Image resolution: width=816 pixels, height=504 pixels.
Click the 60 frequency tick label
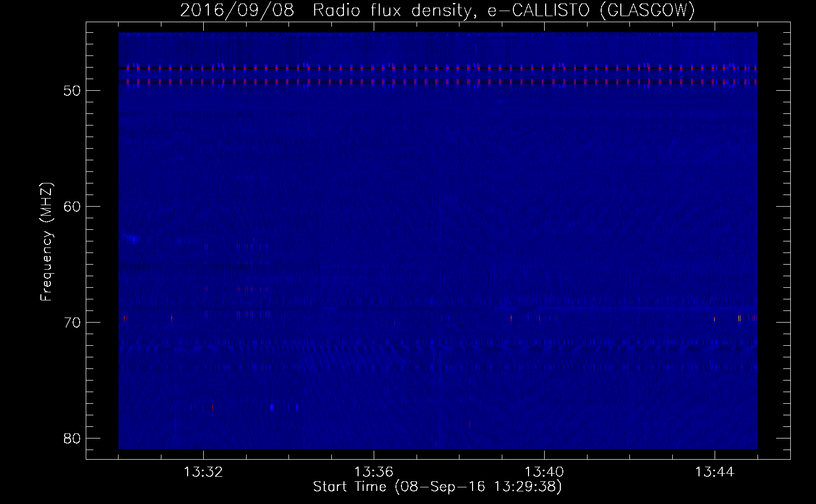tap(72, 207)
